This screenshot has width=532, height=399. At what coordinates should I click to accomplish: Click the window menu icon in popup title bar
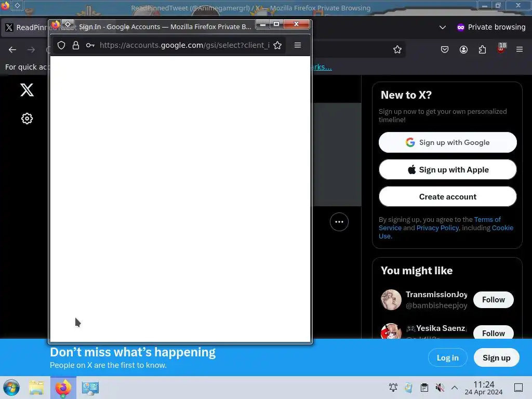(x=68, y=24)
